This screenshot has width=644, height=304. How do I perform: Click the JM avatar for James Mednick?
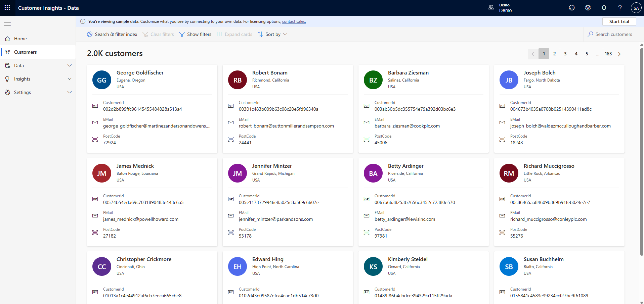pos(102,173)
